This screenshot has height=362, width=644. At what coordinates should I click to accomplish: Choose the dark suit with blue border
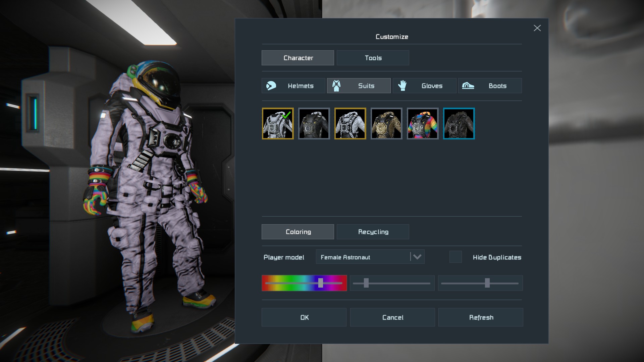[459, 124]
